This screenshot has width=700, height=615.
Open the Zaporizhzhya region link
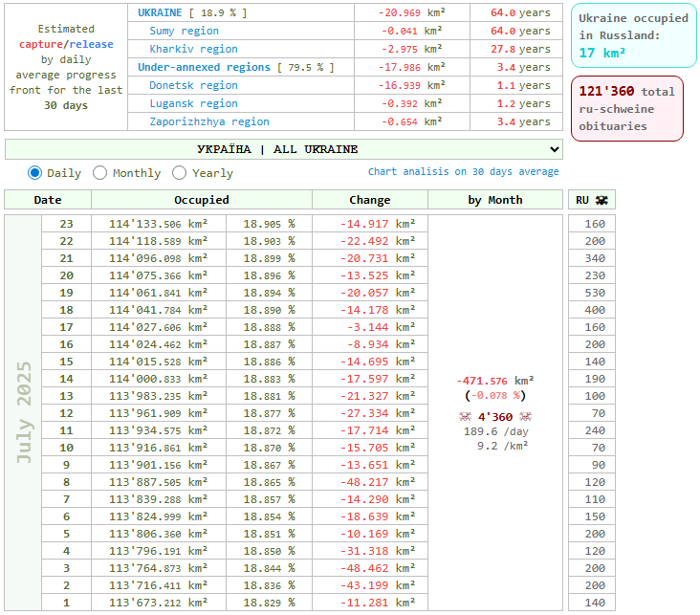(208, 121)
